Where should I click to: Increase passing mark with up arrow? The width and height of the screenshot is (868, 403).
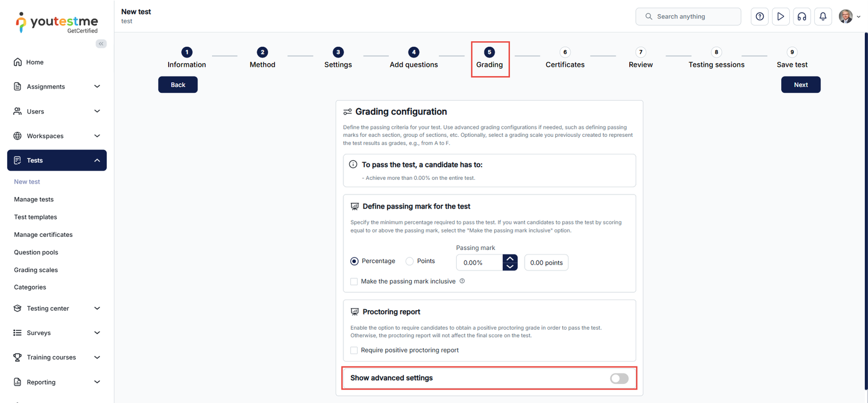tap(510, 259)
